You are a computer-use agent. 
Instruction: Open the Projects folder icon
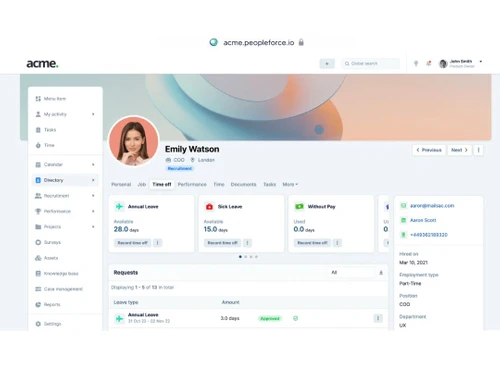[x=38, y=227]
